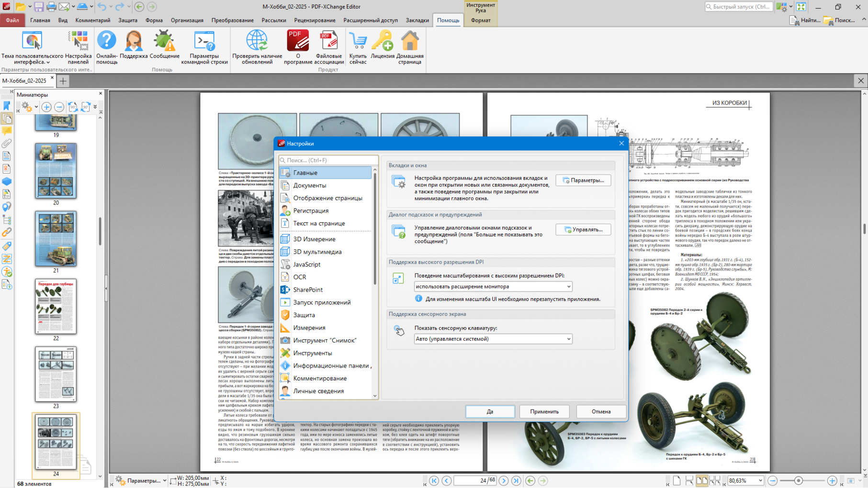Open the high DPI scaling behavior dropdown
868x488 pixels.
[x=493, y=287]
